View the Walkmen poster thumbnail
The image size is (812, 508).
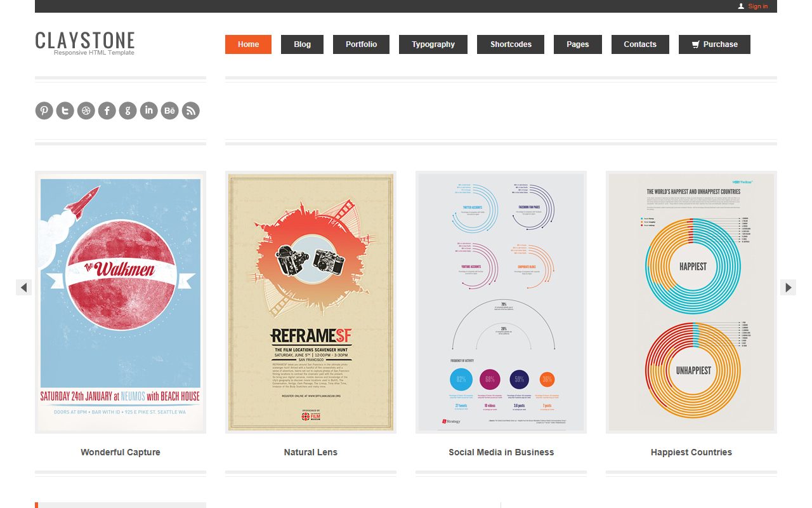pos(121,302)
